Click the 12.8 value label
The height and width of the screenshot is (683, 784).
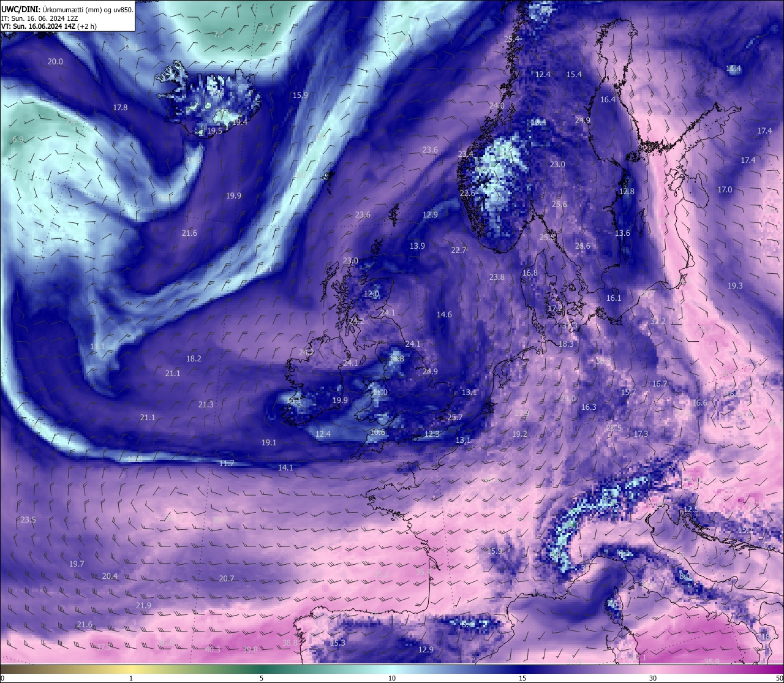pyautogui.click(x=627, y=192)
